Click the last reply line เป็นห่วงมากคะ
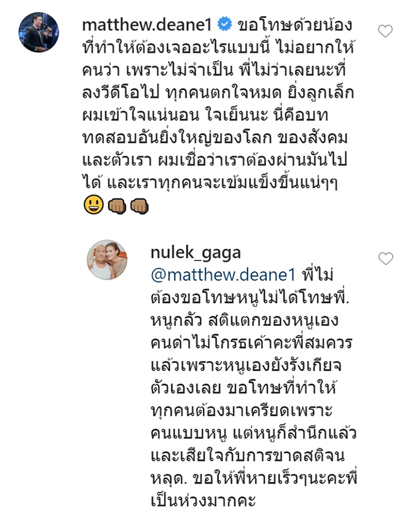Image resolution: width=420 pixels, height=522 pixels. (203, 500)
